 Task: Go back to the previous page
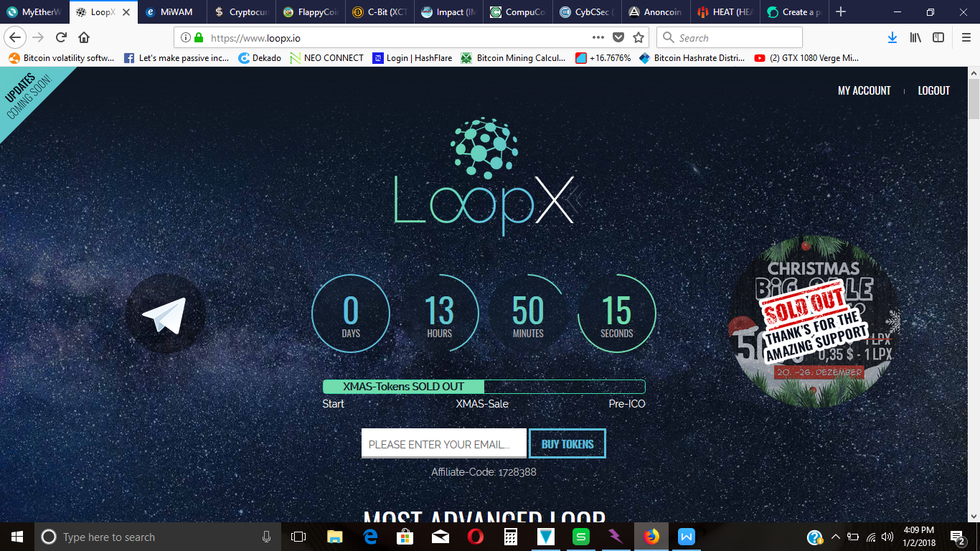tap(16, 38)
